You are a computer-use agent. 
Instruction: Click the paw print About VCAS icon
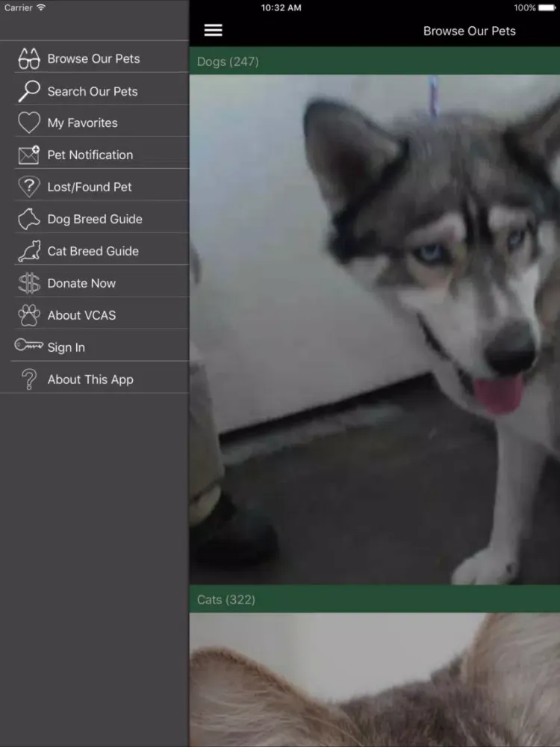pyautogui.click(x=29, y=315)
